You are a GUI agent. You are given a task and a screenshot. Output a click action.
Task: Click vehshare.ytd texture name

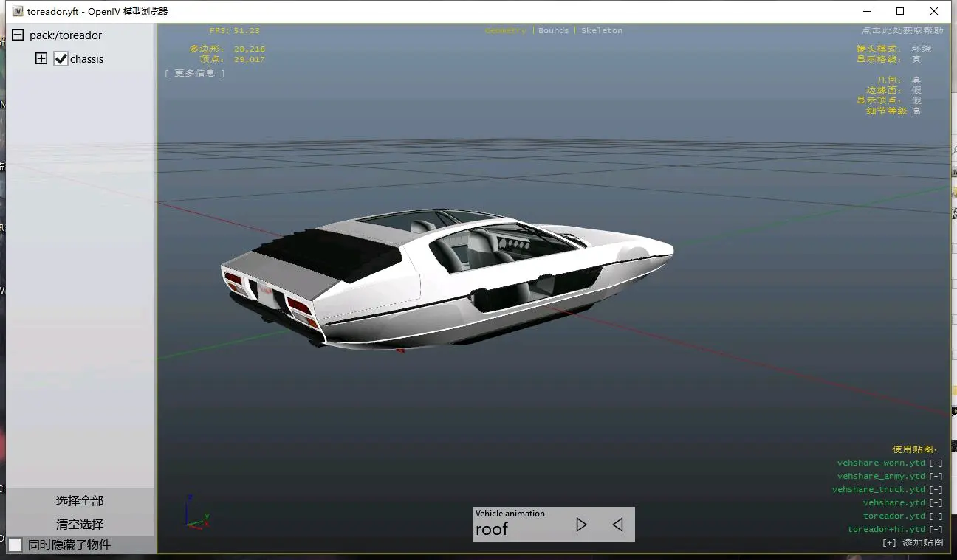point(894,503)
